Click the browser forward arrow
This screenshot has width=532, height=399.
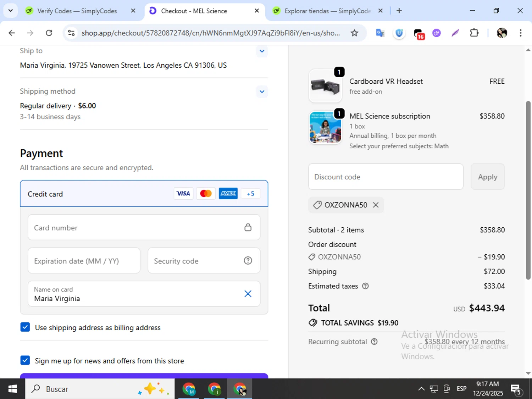pyautogui.click(x=30, y=33)
